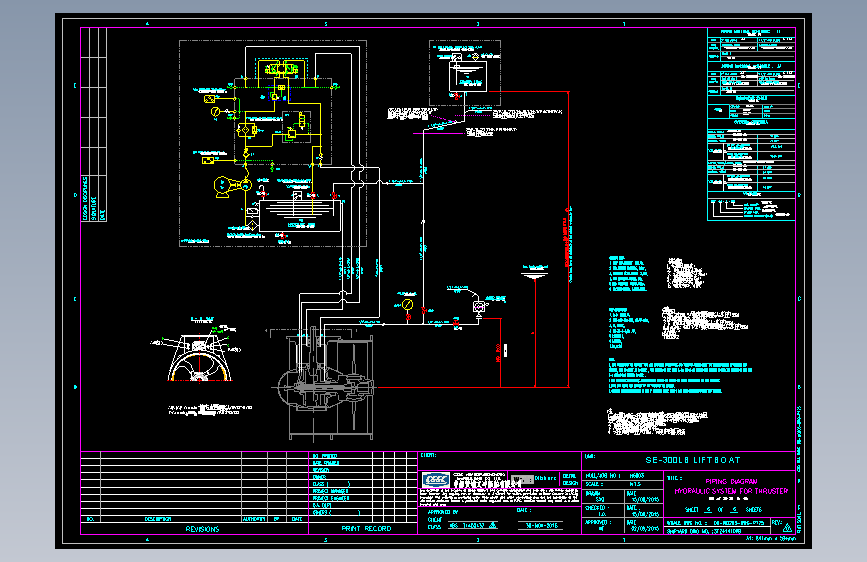Image resolution: width=867 pixels, height=562 pixels.
Task: Click the hydraulic oil tank in the power unit
Action: tap(301, 216)
